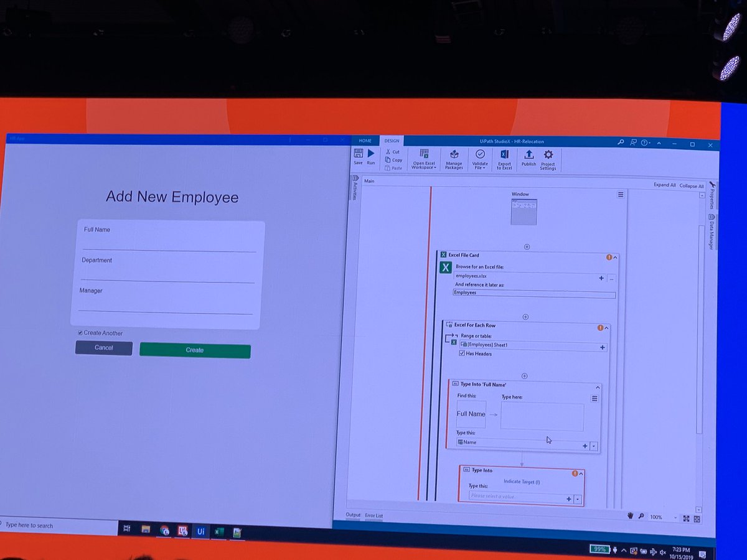Collapse the Excel File Card
Screen dimensions: 747x560
615,257
